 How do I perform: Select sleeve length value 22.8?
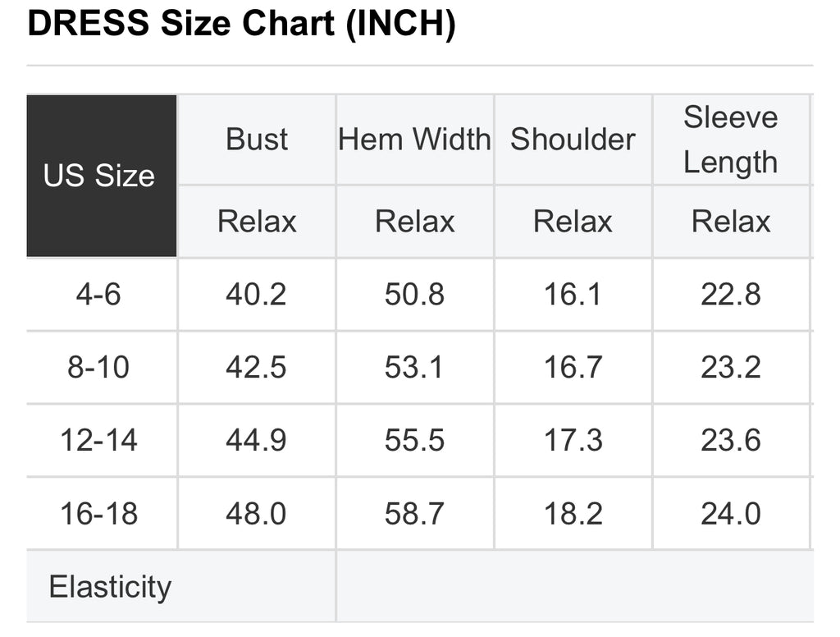(x=731, y=295)
